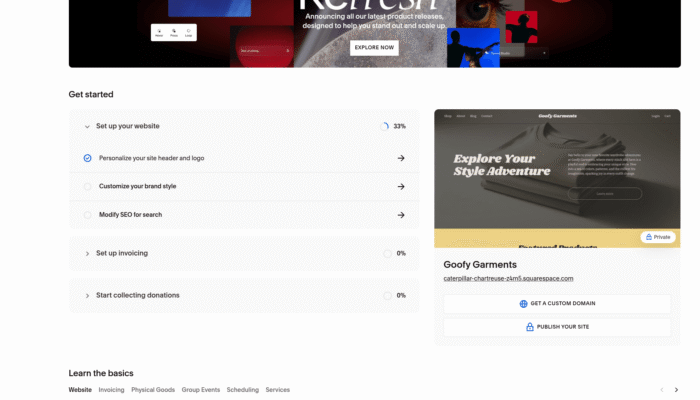Click arrow beside Modify SEO for search
This screenshot has width=700, height=400.
point(401,215)
